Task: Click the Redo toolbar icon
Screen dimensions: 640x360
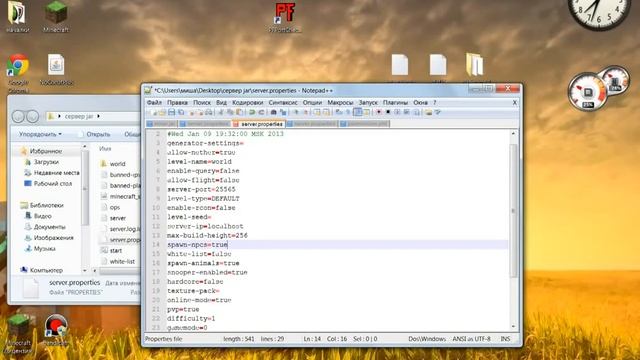Action: click(x=261, y=112)
